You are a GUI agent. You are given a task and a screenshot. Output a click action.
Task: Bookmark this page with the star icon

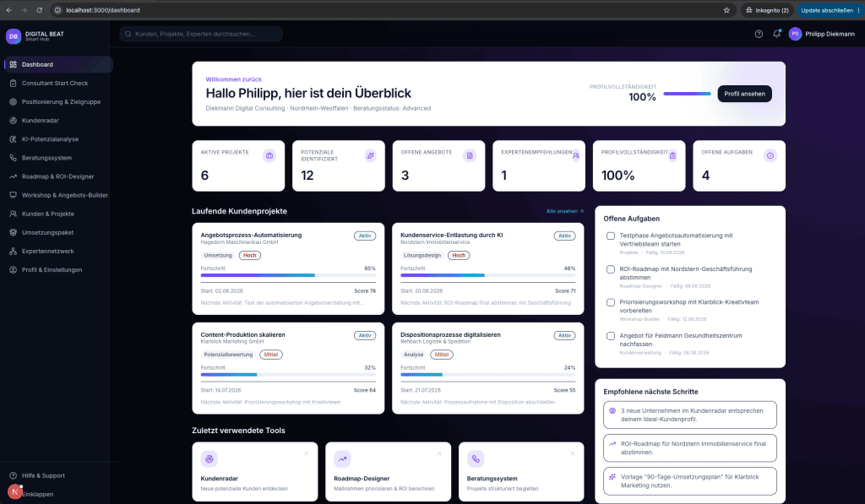726,10
